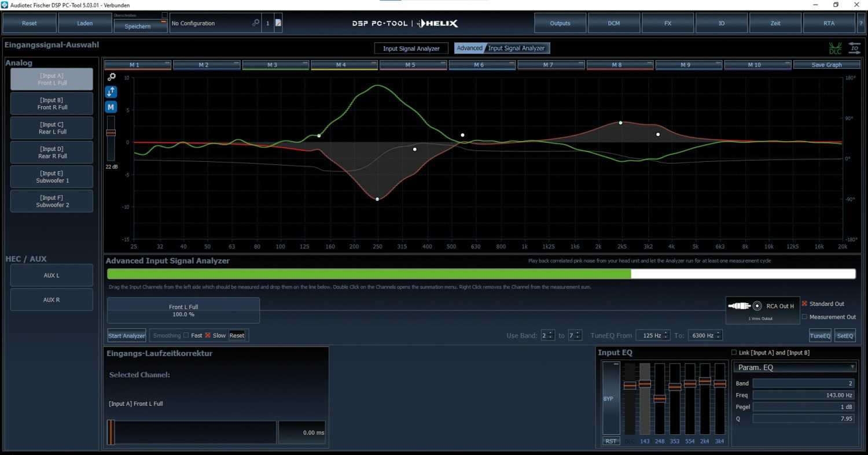Image resolution: width=868 pixels, height=455 pixels.
Task: Select Input C Rear L Full
Action: tap(52, 128)
